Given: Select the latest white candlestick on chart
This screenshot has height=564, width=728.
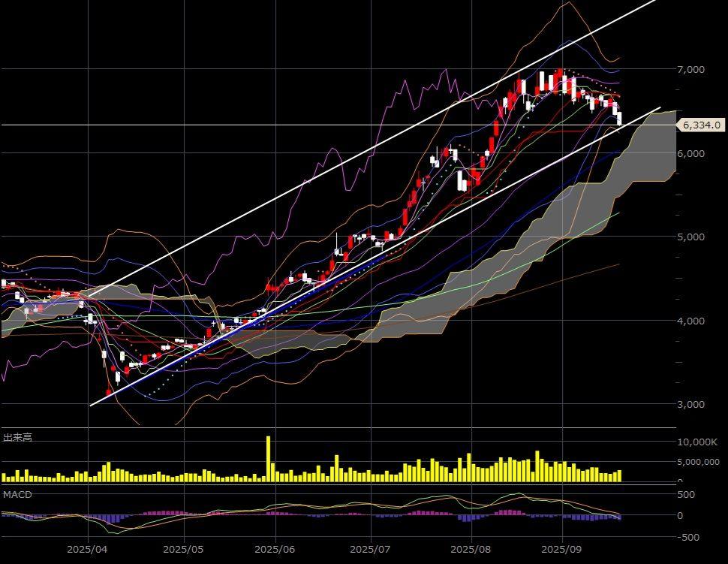Looking at the screenshot, I should click(x=619, y=118).
